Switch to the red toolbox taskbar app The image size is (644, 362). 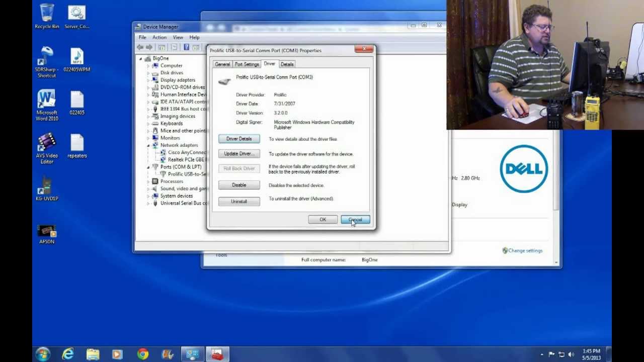coord(217,354)
